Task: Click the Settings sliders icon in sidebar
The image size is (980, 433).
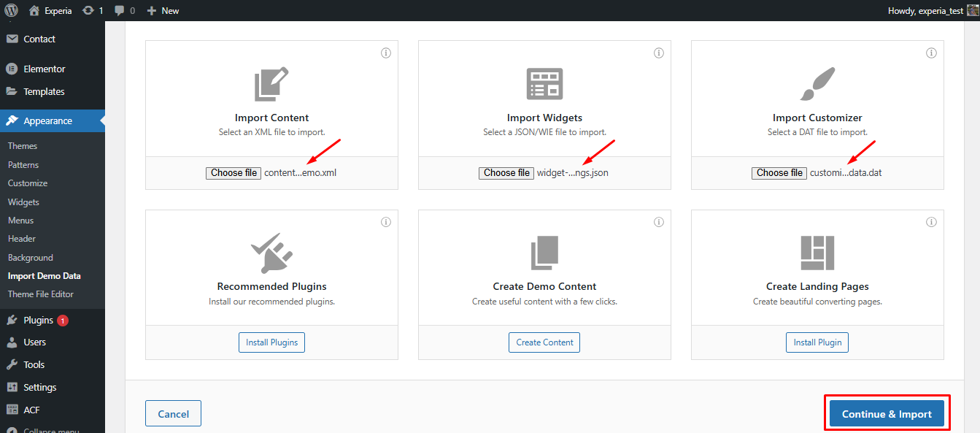Action: [x=12, y=387]
